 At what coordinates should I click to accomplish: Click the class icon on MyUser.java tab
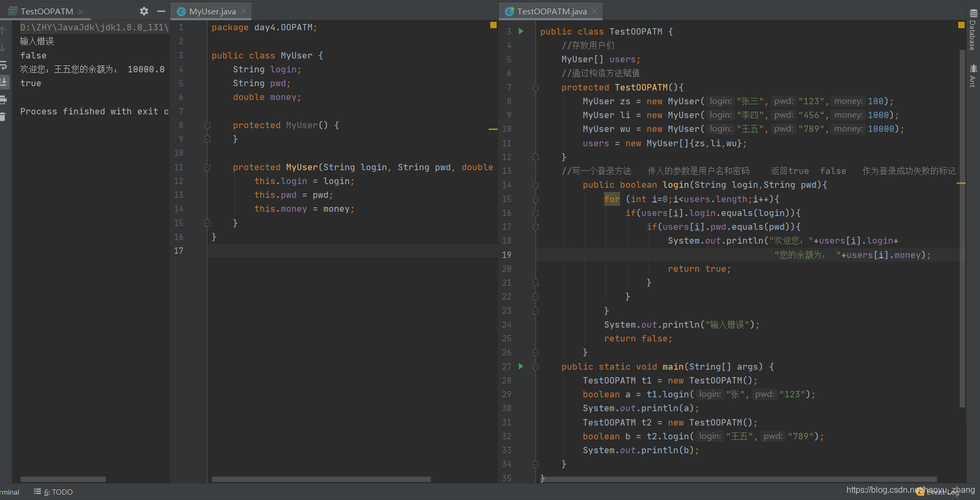click(181, 12)
